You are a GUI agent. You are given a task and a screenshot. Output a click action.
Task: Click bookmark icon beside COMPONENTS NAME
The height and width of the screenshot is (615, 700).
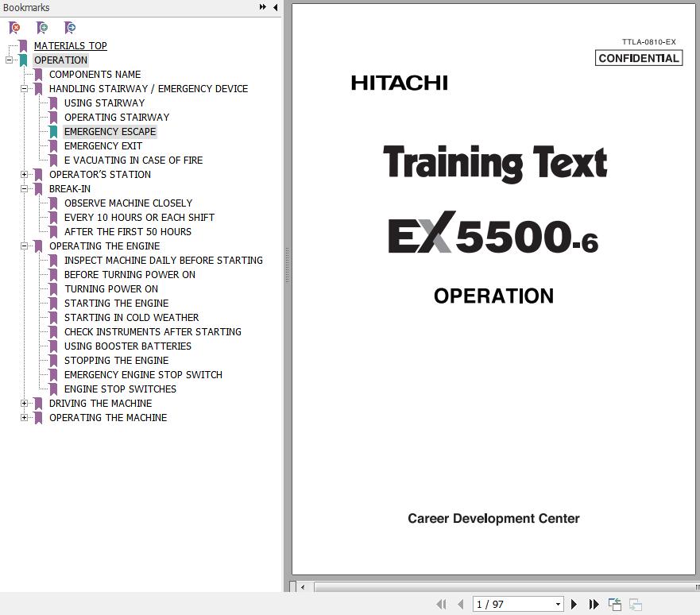(38, 75)
